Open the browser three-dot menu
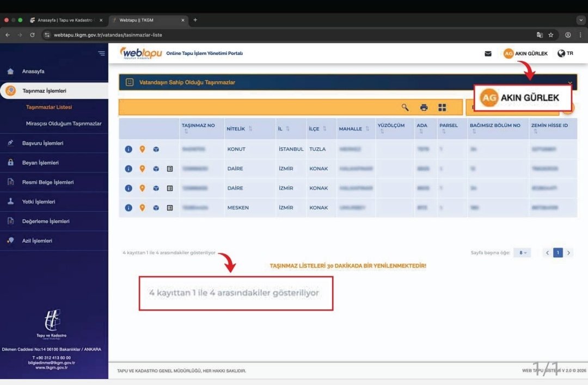The image size is (588, 385). coord(580,35)
